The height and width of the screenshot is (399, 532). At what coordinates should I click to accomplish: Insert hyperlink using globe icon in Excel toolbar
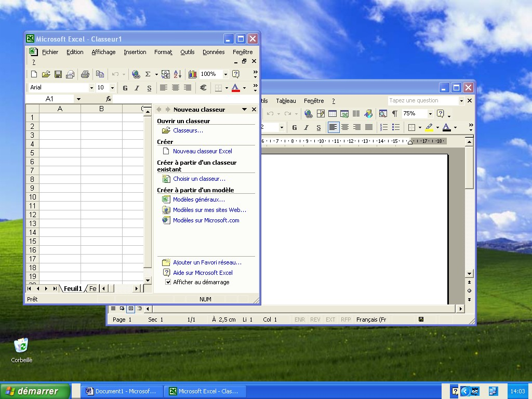[136, 74]
